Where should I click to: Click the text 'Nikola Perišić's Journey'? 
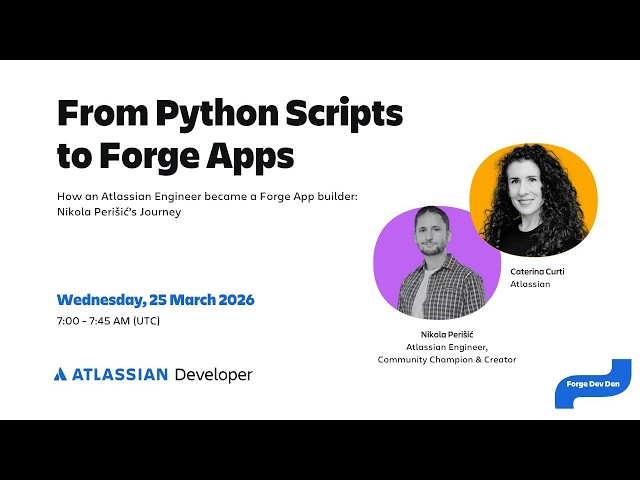tap(119, 212)
